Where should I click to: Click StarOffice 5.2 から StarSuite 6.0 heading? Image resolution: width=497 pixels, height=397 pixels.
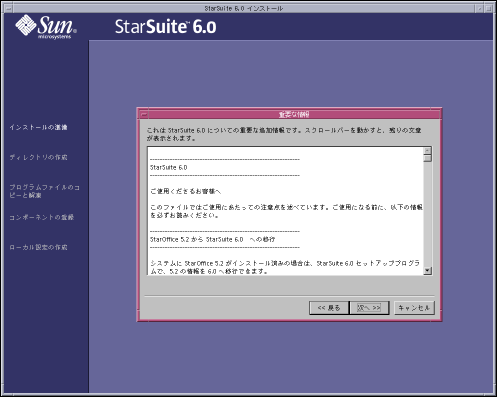tap(212, 239)
